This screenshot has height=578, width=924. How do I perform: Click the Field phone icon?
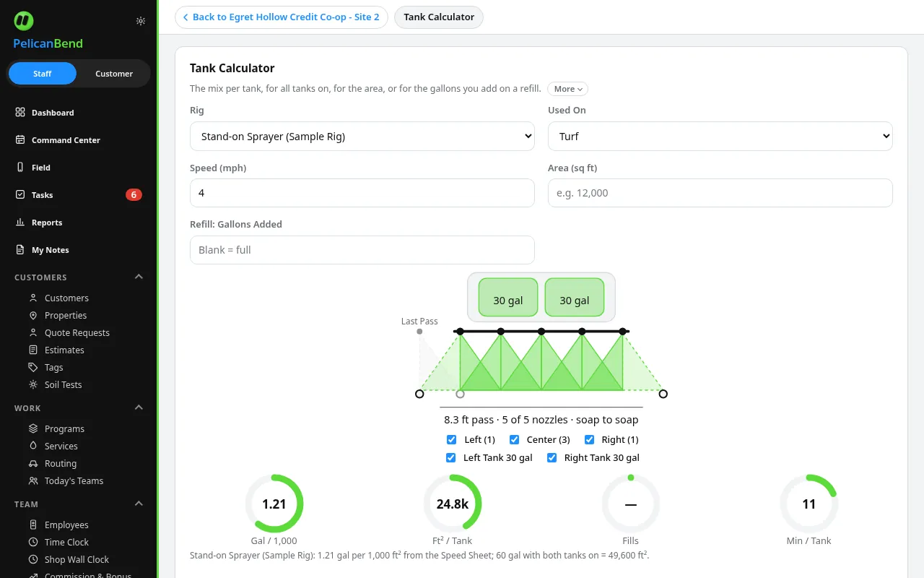(20, 168)
